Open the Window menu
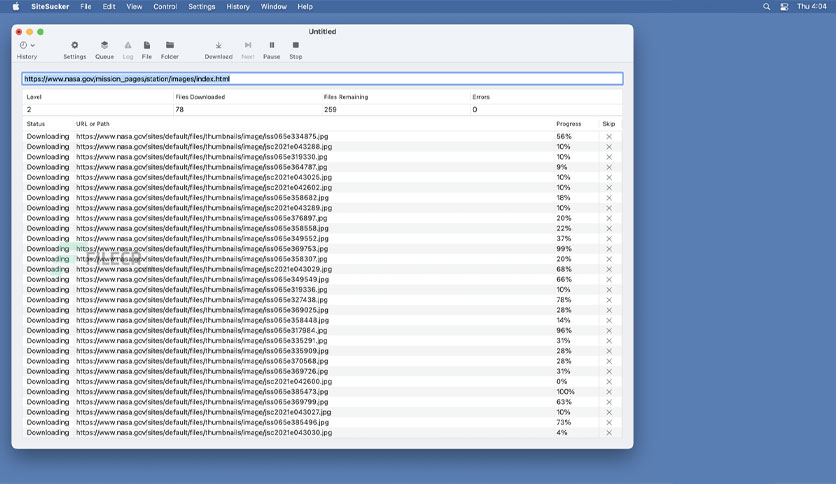Image resolution: width=836 pixels, height=484 pixels. pyautogui.click(x=274, y=6)
